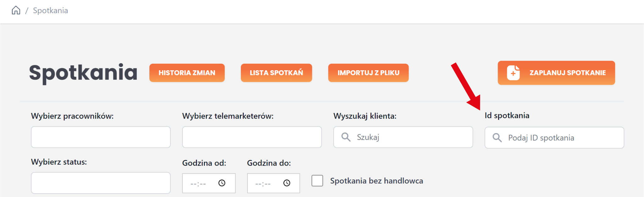
Task: Open clock picker for Godzina od
Action: click(222, 183)
